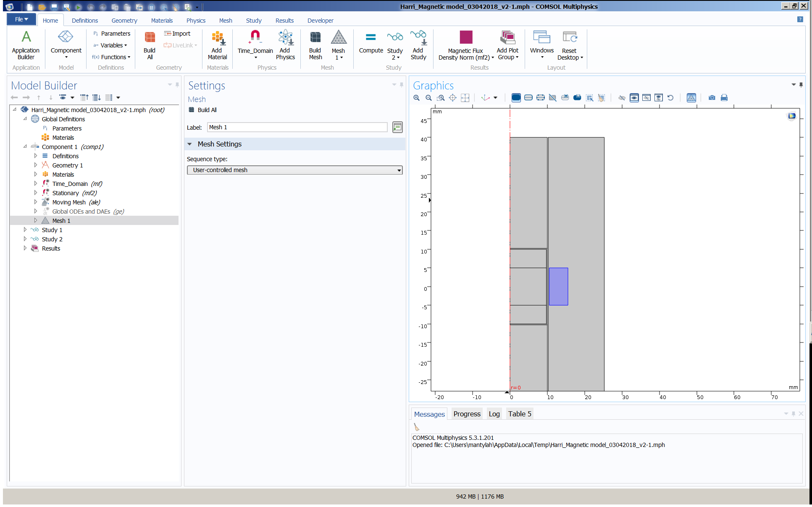Image resolution: width=812 pixels, height=507 pixels.
Task: Toggle select domains mode in the Graphics toolbar
Action: pos(516,98)
